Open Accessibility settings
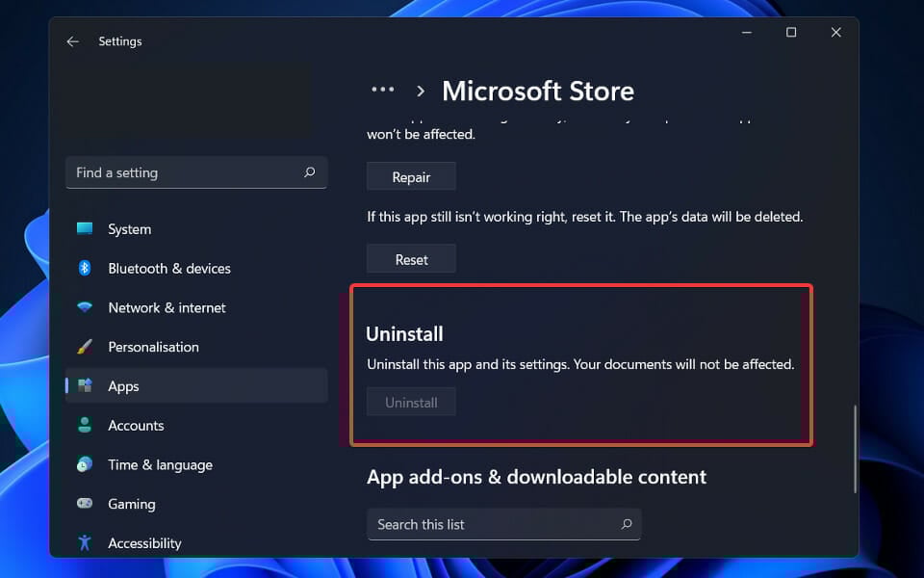The image size is (924, 578). click(x=196, y=542)
